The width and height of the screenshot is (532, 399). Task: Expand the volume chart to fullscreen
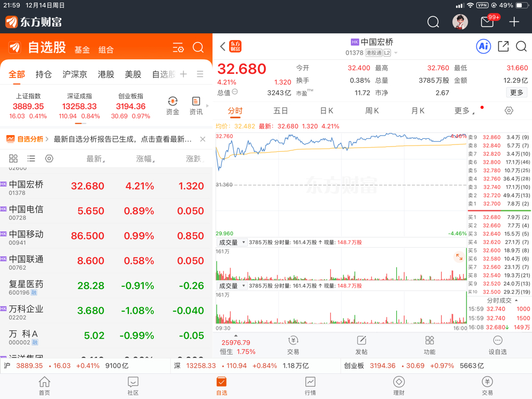pyautogui.click(x=459, y=257)
